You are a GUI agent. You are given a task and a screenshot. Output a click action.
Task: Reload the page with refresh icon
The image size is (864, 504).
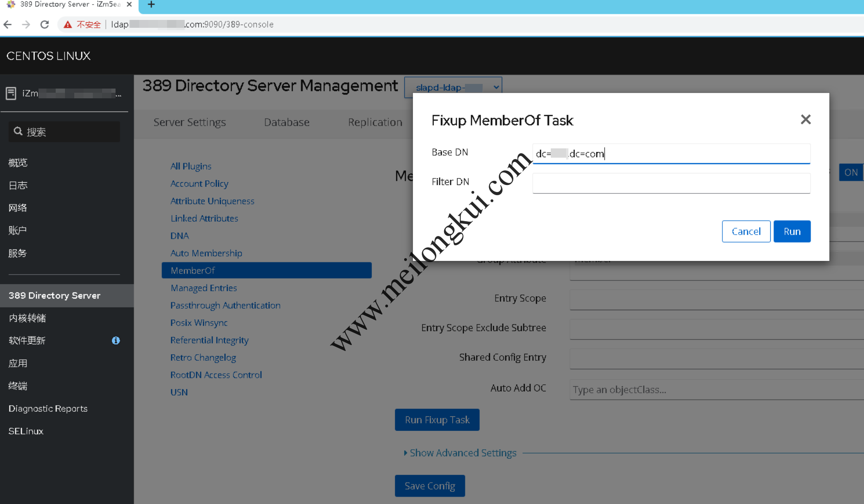click(x=45, y=25)
